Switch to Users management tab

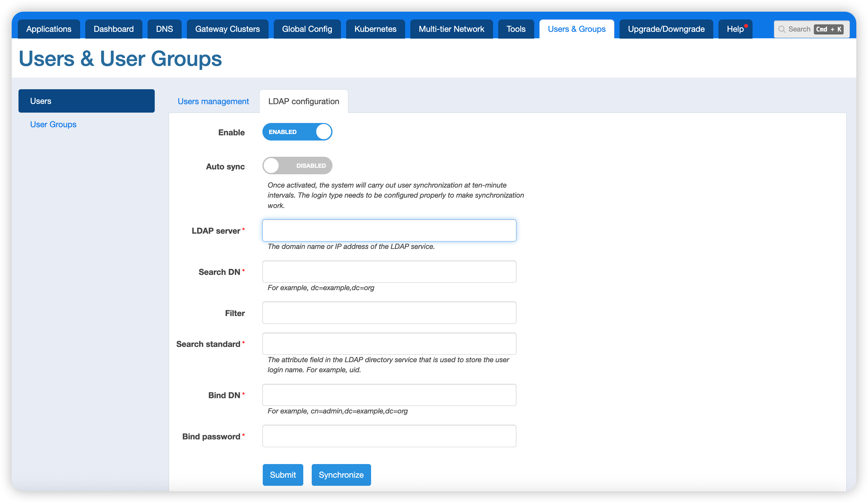213,101
